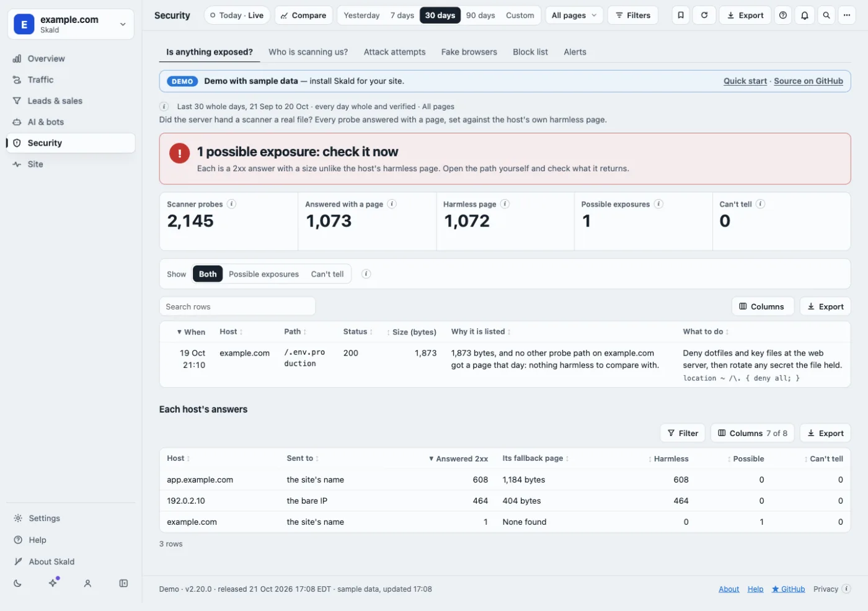Sort hosts by Answered 2xx
The image size is (868, 611).
point(458,458)
